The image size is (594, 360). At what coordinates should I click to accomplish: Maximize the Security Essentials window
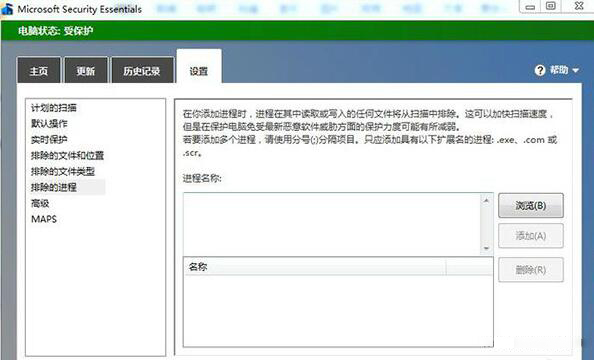click(x=551, y=6)
